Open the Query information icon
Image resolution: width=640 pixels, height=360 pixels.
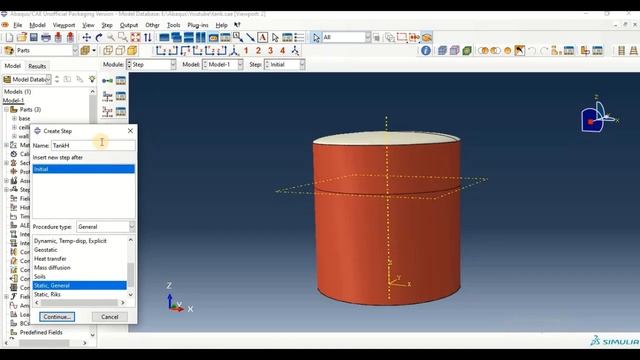426,51
